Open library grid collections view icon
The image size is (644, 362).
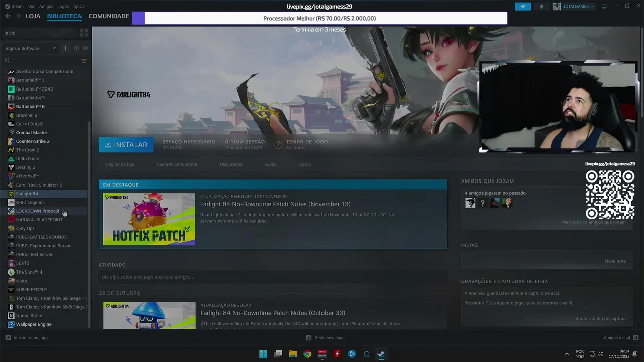[84, 33]
